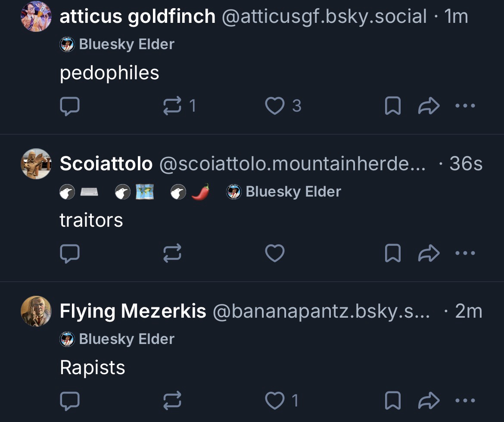Reply to Flying Mezerkis's post
The width and height of the screenshot is (504, 422).
click(69, 401)
